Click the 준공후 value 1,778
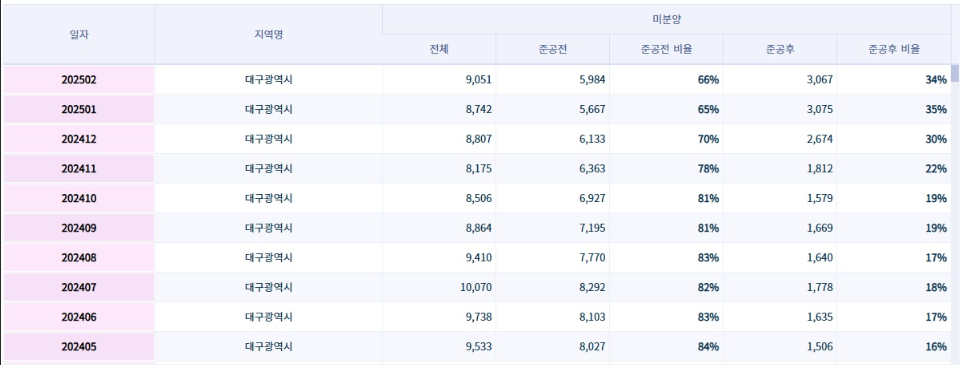 click(820, 287)
